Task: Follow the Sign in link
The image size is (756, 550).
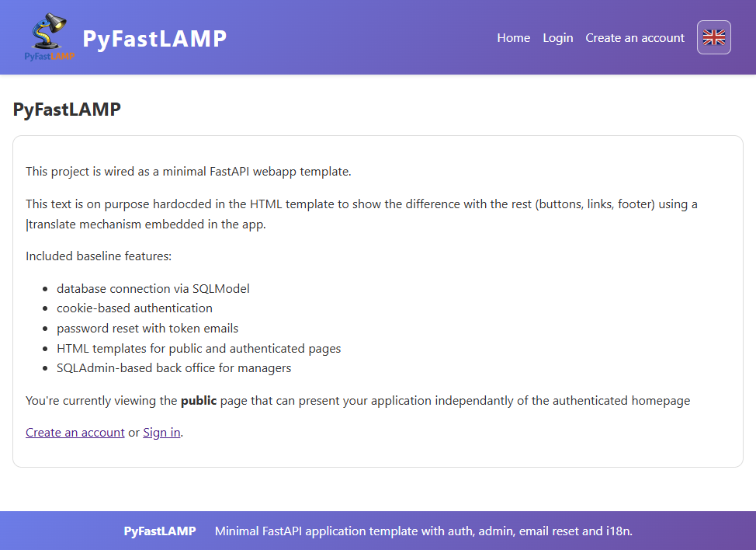Action: (161, 433)
